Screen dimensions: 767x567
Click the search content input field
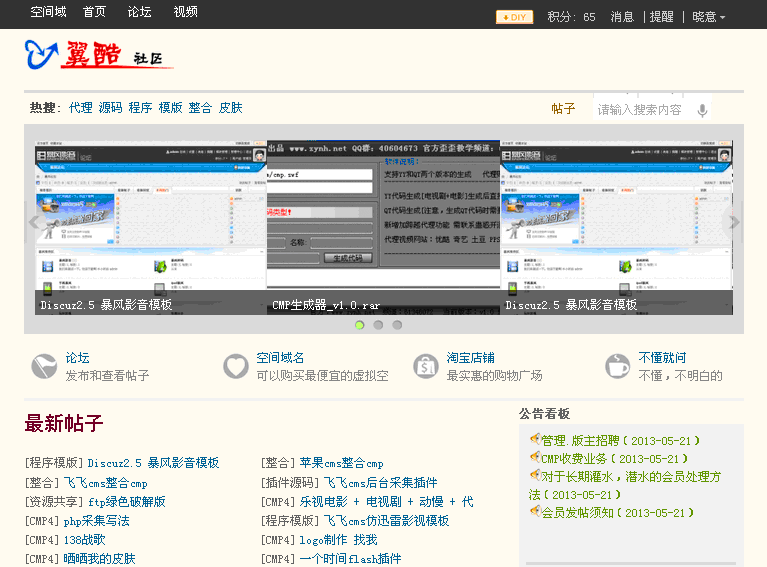coord(642,110)
